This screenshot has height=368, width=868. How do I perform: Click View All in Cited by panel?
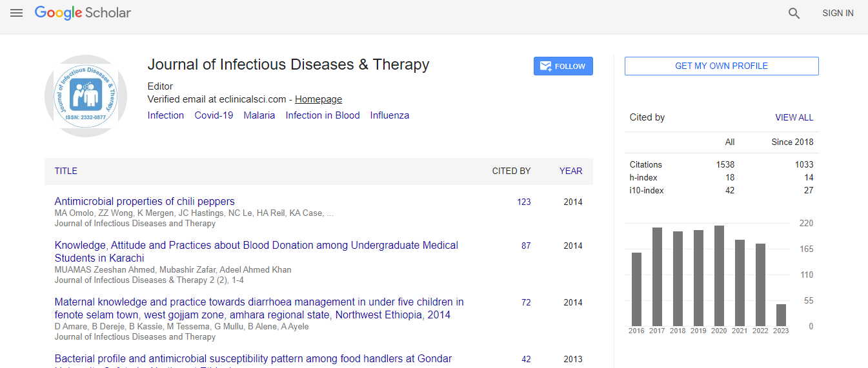click(794, 117)
